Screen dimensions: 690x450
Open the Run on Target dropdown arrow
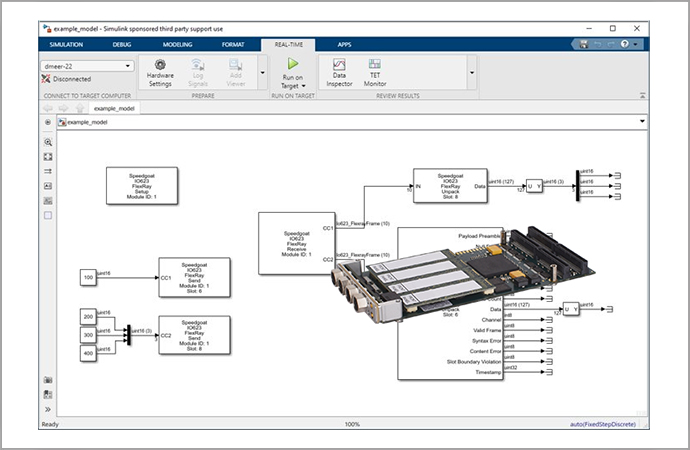point(304,86)
